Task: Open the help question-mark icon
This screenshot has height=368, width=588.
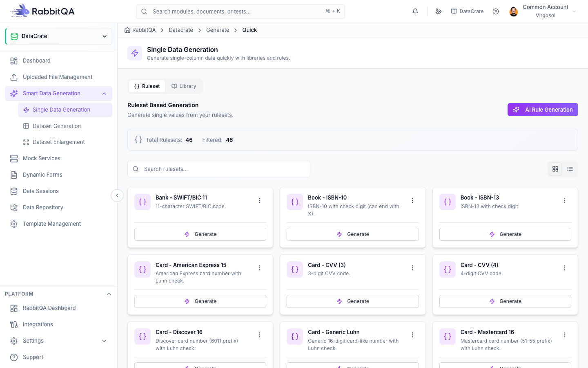Action: 496,11
